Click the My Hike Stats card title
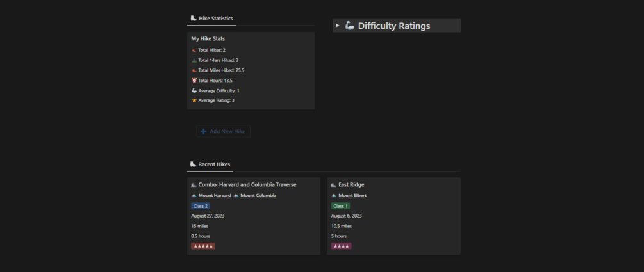The width and height of the screenshot is (644, 272). coord(208,39)
